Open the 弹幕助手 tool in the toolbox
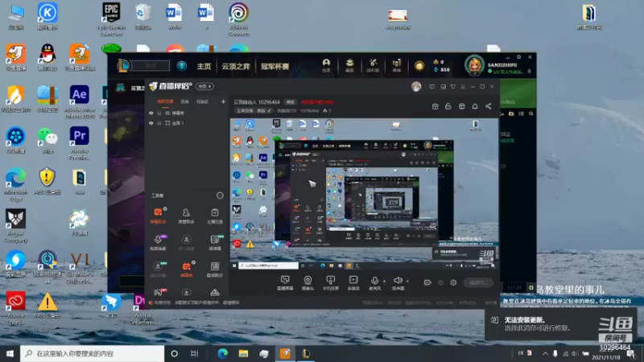 click(x=158, y=215)
